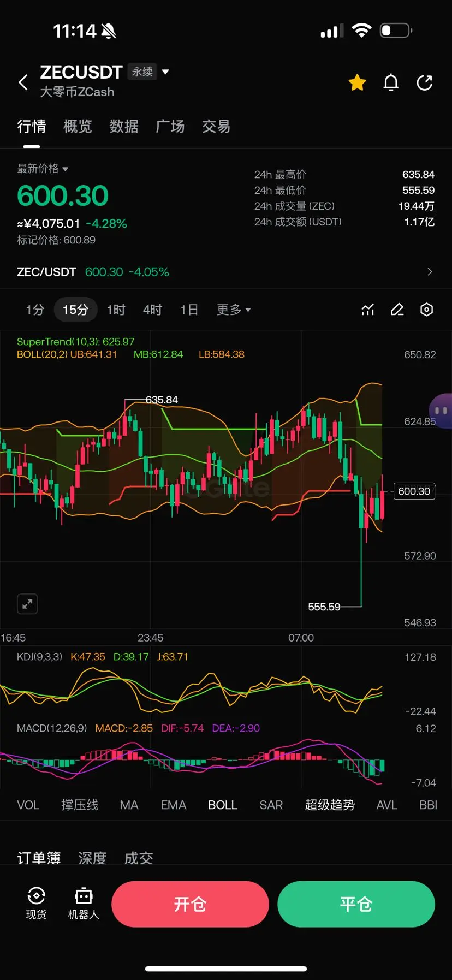
Task: Tap the red 开仓 button
Action: pos(190,904)
